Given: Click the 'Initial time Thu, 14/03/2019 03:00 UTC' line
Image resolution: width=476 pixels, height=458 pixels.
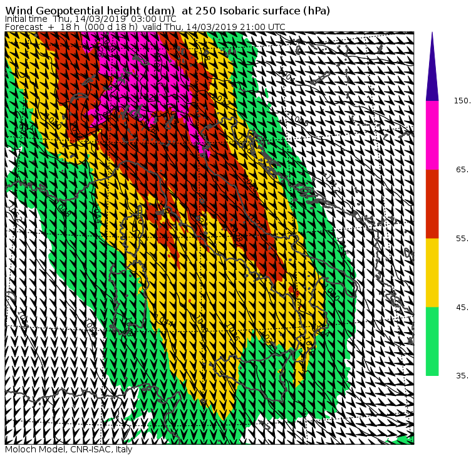Looking at the screenshot, I should (90, 19).
